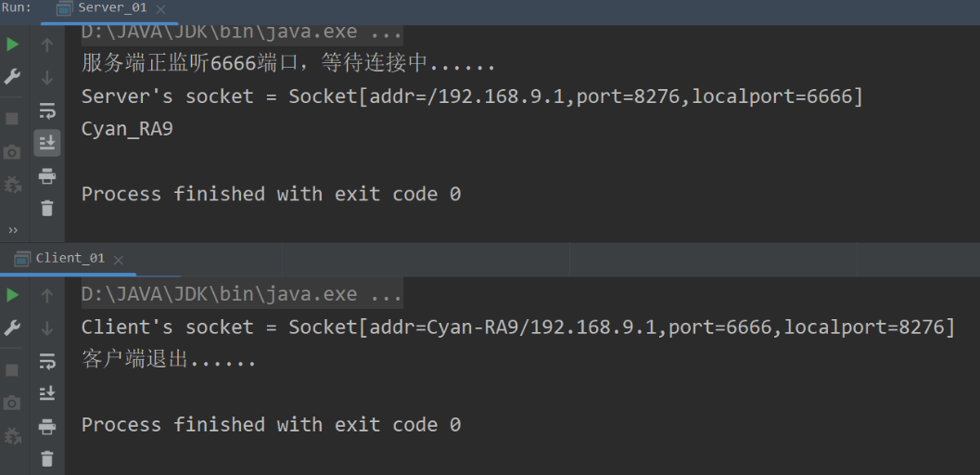Print Server_01 console output with printer icon
The height and width of the screenshot is (475, 980).
pyautogui.click(x=47, y=176)
